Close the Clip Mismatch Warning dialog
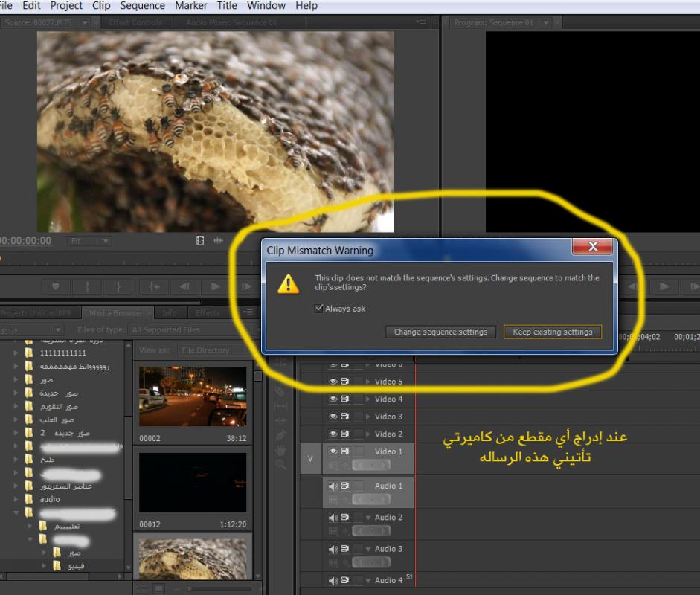The height and width of the screenshot is (595, 700). (x=592, y=246)
